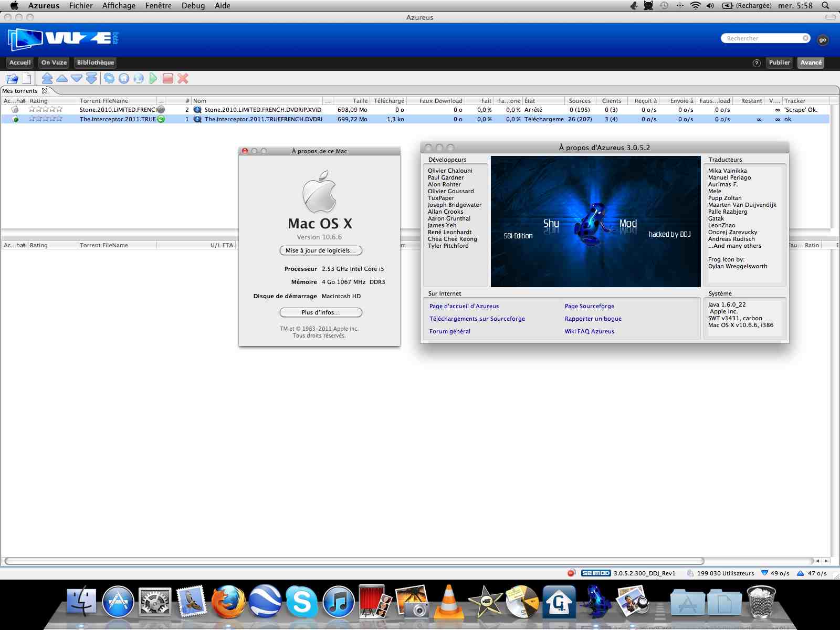
Task: Sort the top table by Sources column
Action: pos(580,101)
